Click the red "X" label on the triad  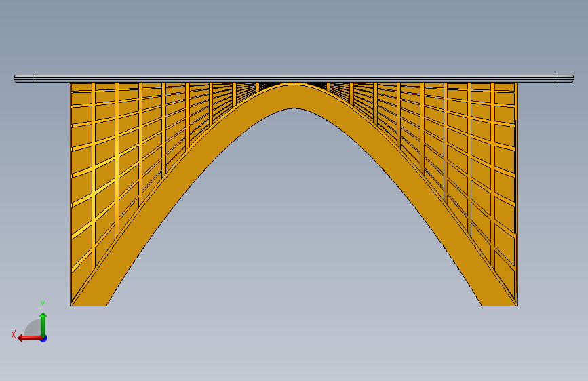(14, 334)
